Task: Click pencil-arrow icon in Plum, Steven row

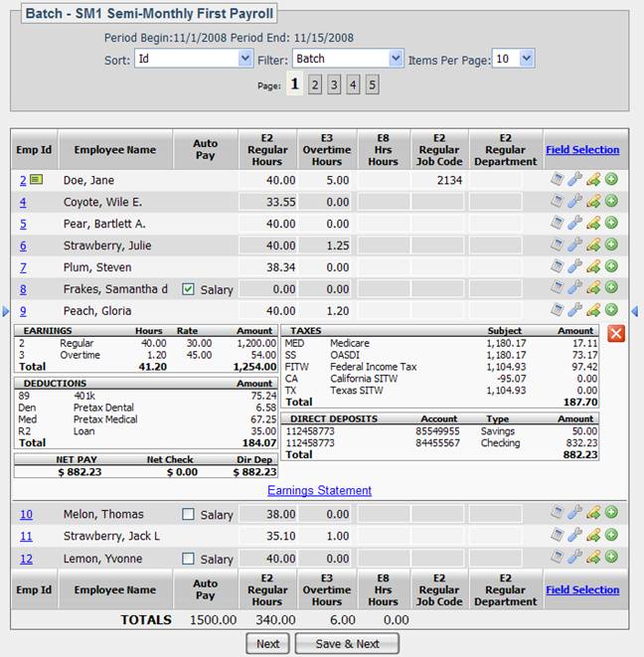Action: click(x=593, y=266)
